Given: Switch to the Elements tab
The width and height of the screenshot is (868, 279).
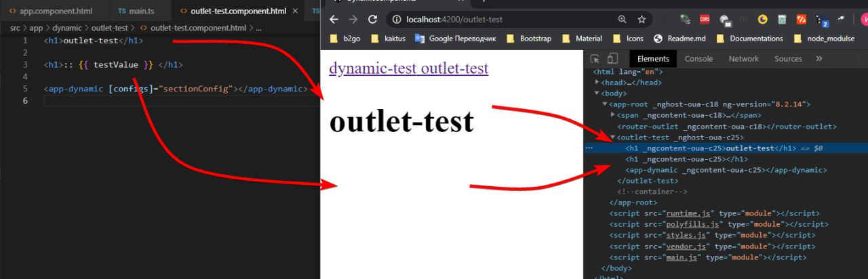Looking at the screenshot, I should 653,59.
